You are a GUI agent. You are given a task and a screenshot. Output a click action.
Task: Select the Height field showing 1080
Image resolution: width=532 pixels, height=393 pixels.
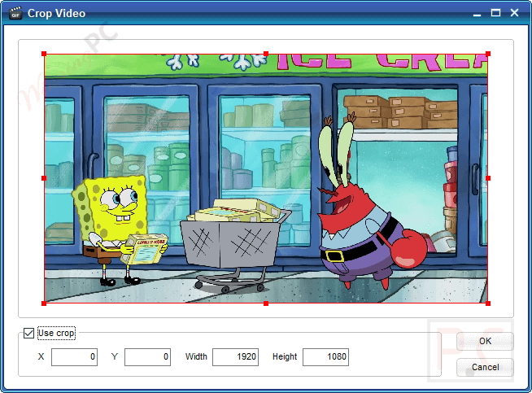click(325, 356)
